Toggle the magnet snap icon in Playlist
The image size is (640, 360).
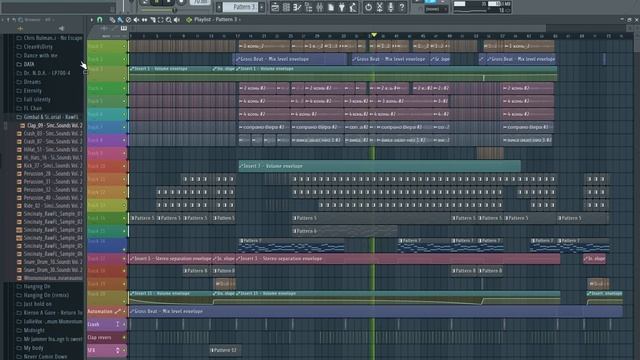99,20
